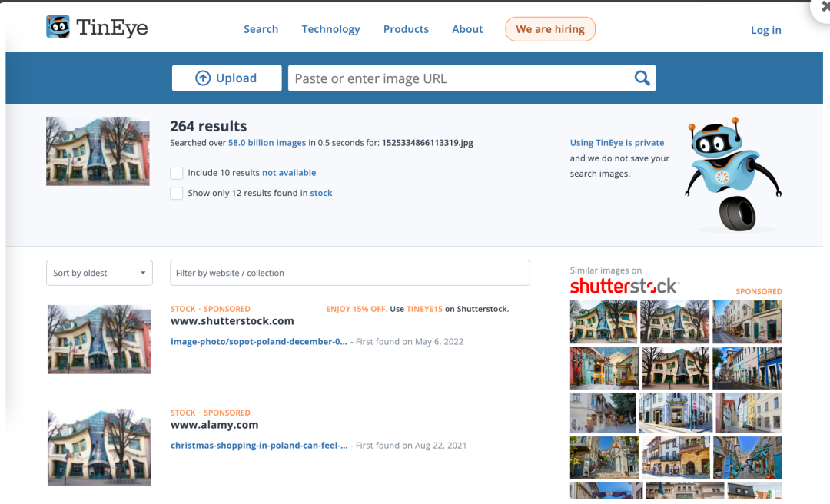Viewport: 830px width, 504px height.
Task: Click First found on May 6, 2022 text
Action: click(x=409, y=341)
